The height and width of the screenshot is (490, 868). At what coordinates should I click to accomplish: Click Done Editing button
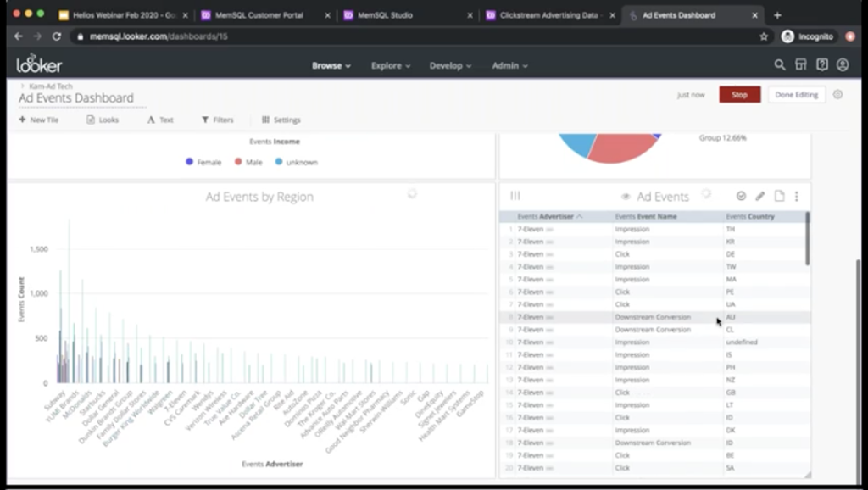coord(796,95)
